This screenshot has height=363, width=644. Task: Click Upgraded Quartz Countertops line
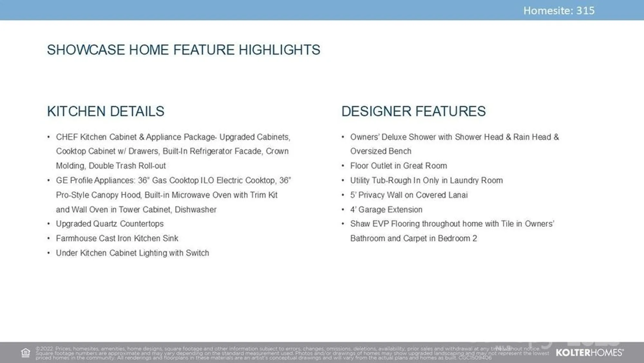click(x=109, y=224)
